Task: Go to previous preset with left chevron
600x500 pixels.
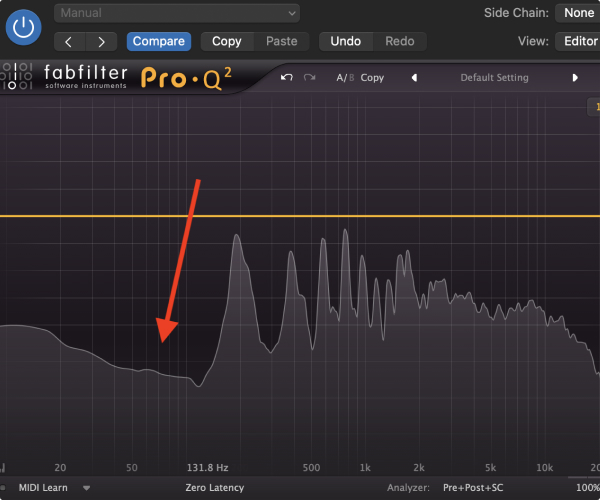Action: [x=69, y=42]
